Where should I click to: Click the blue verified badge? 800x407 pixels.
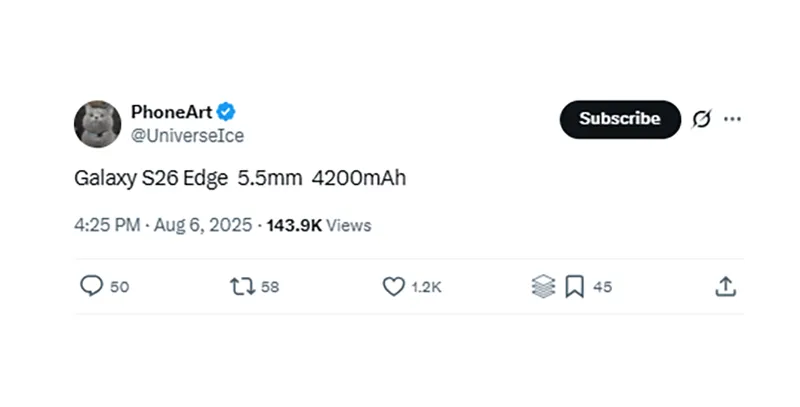click(x=227, y=111)
